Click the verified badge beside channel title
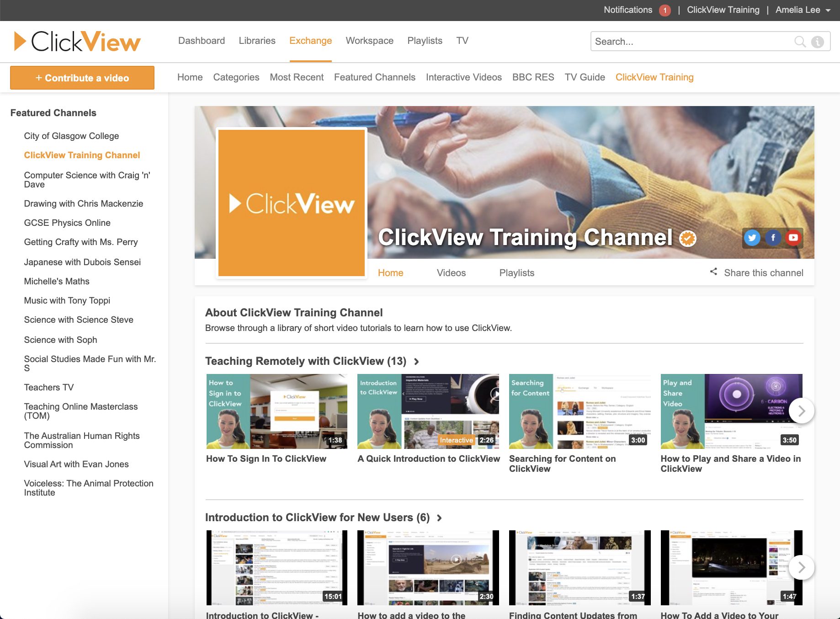The image size is (840, 619). coord(687,238)
